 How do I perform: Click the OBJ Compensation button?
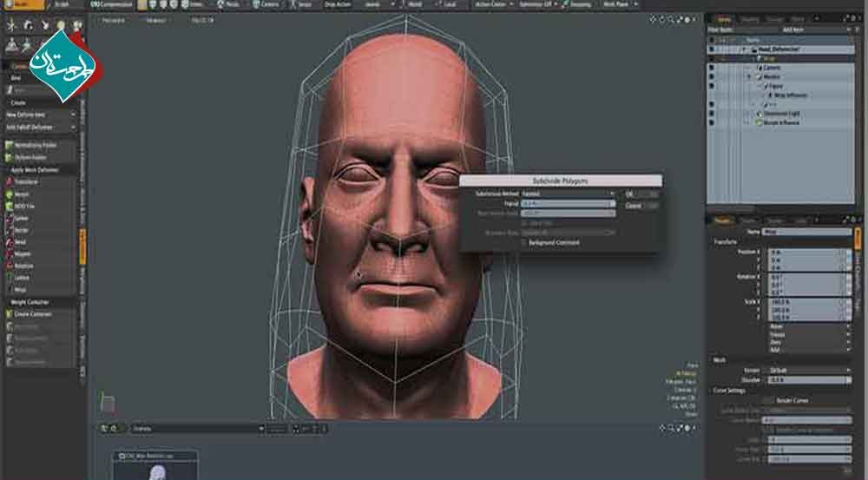[112, 4]
